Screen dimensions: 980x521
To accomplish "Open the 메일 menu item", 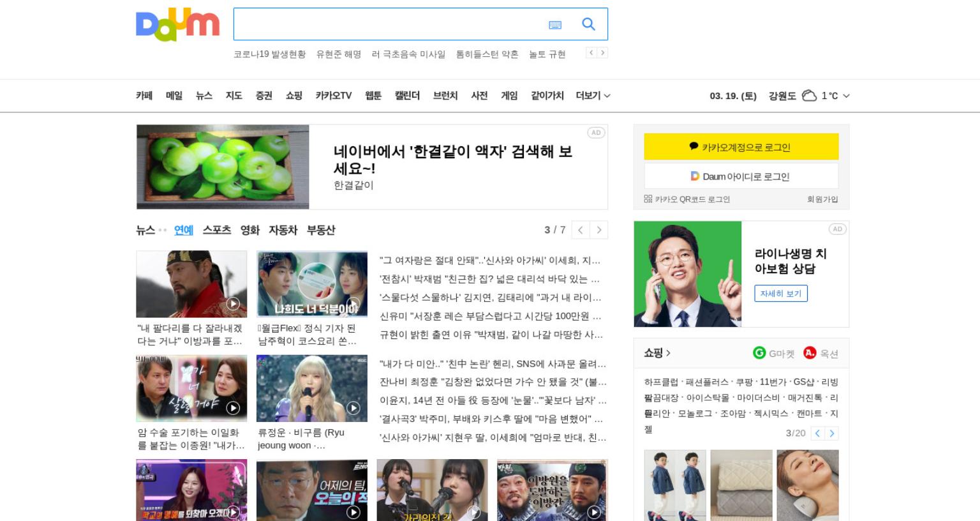I will [x=174, y=96].
